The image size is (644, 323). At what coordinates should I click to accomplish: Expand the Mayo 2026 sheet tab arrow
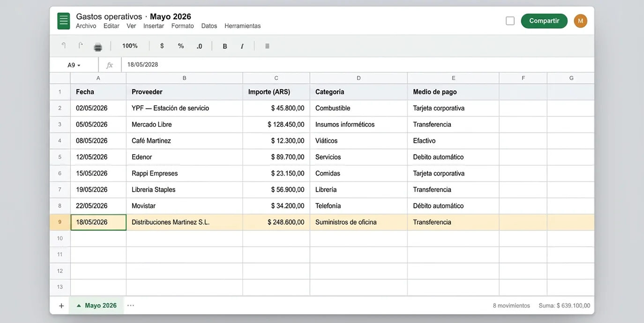pos(79,306)
